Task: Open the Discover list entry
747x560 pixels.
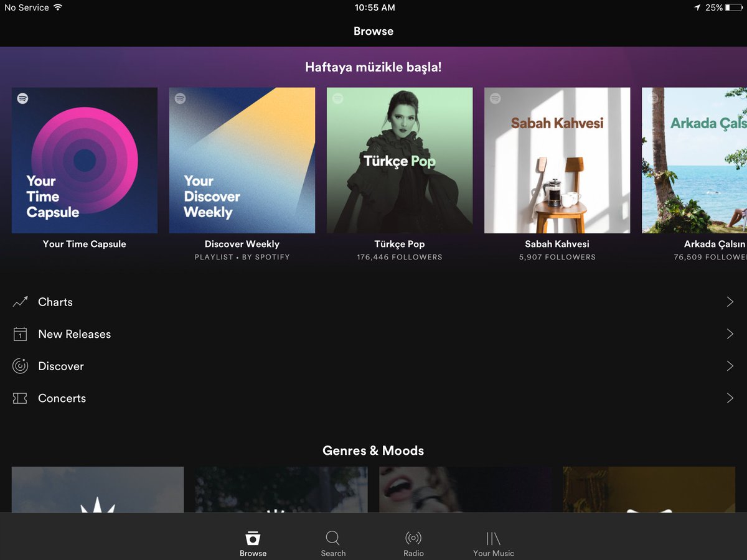Action: click(374, 366)
